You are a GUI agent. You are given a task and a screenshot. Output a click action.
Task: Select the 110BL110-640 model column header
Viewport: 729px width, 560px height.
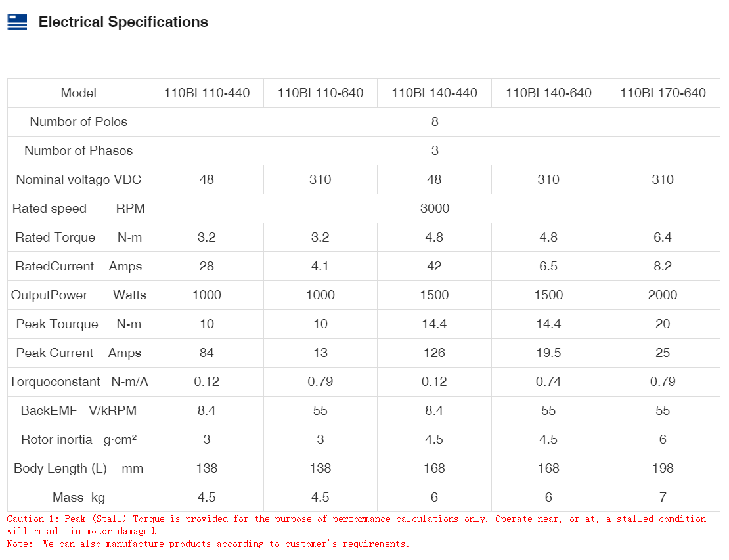coord(320,93)
